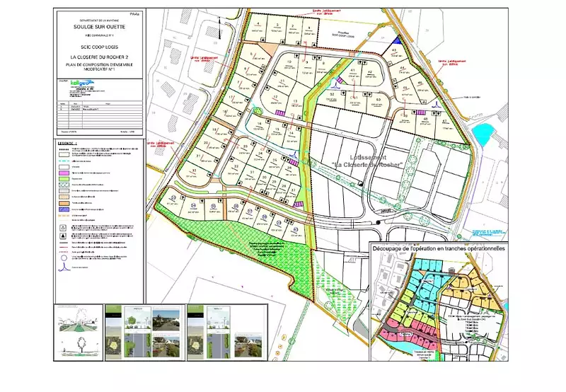Viewport: 566px width, 392px height.
Task: Click the magenta color swatch in the legend
Action: [62, 172]
